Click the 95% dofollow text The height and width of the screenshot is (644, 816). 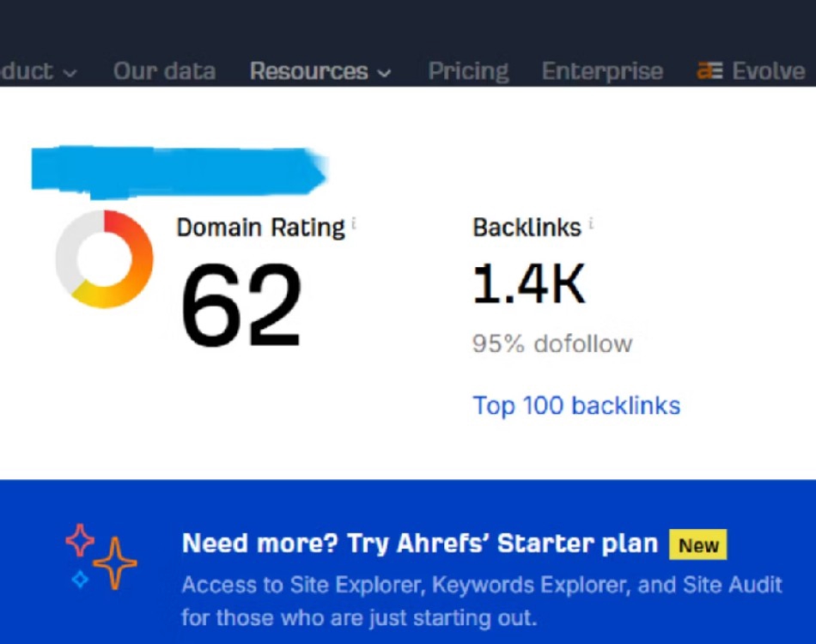[552, 343]
